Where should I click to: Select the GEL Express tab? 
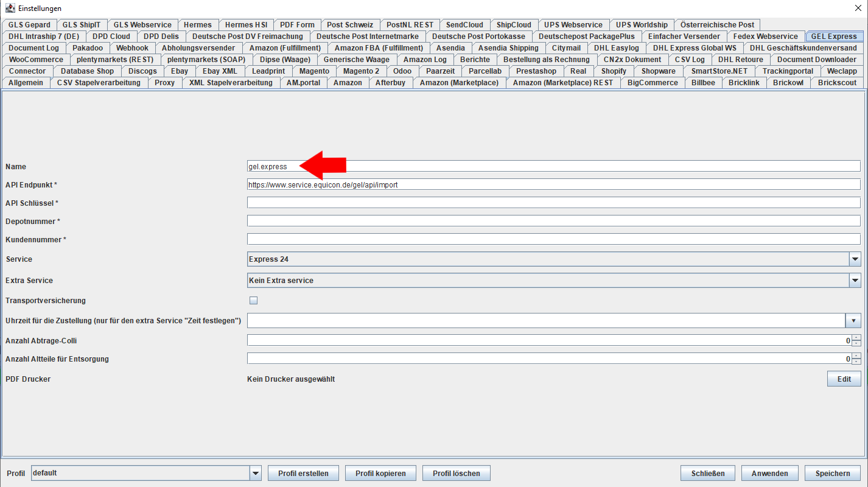(834, 37)
